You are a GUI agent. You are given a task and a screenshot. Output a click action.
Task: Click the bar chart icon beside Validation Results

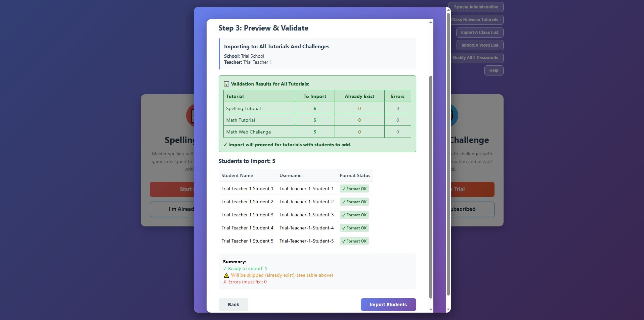tap(226, 84)
